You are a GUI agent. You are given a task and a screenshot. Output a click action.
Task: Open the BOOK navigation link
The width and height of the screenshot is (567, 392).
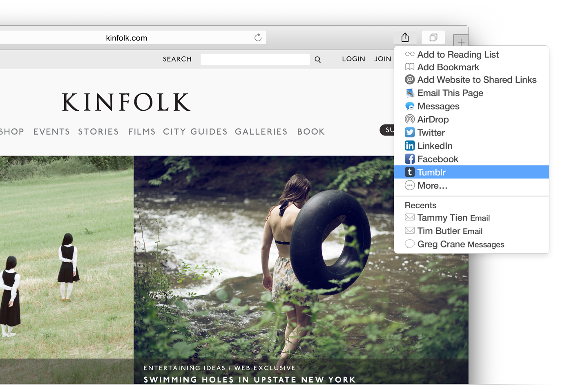pos(311,131)
